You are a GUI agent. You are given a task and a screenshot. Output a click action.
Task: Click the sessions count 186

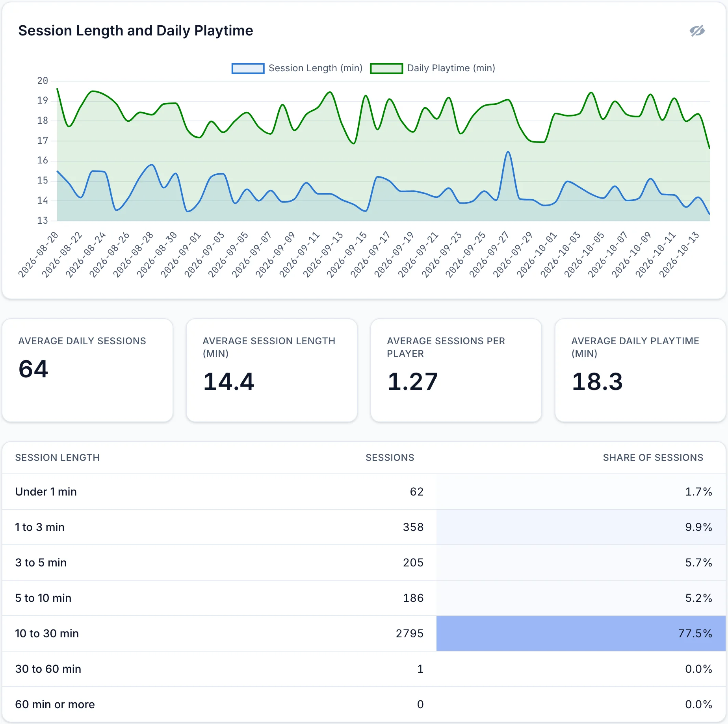(413, 598)
